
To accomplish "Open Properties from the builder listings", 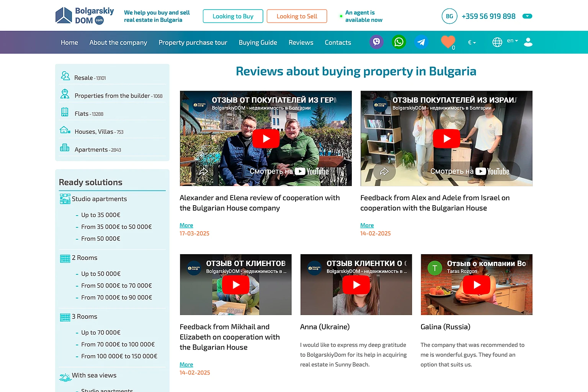I will [x=119, y=96].
